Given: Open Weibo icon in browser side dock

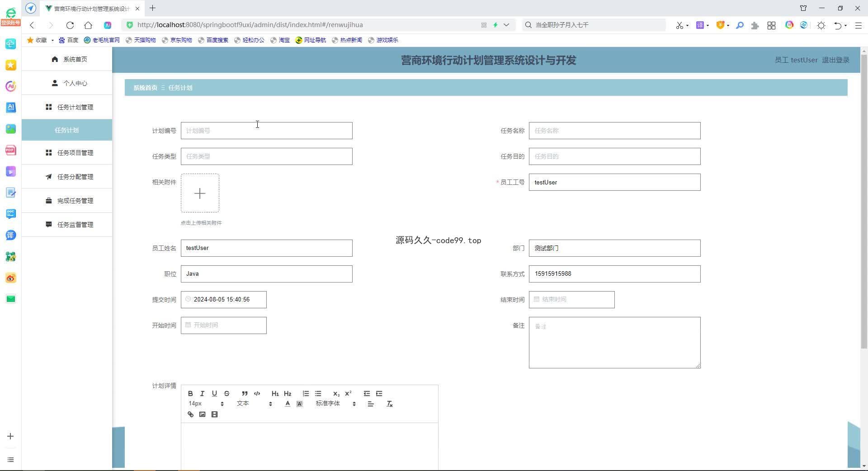Looking at the screenshot, I should pyautogui.click(x=11, y=278).
